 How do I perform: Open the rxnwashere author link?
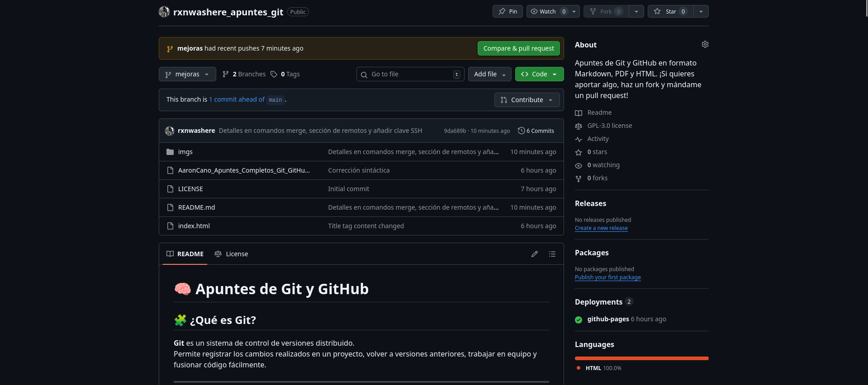196,131
